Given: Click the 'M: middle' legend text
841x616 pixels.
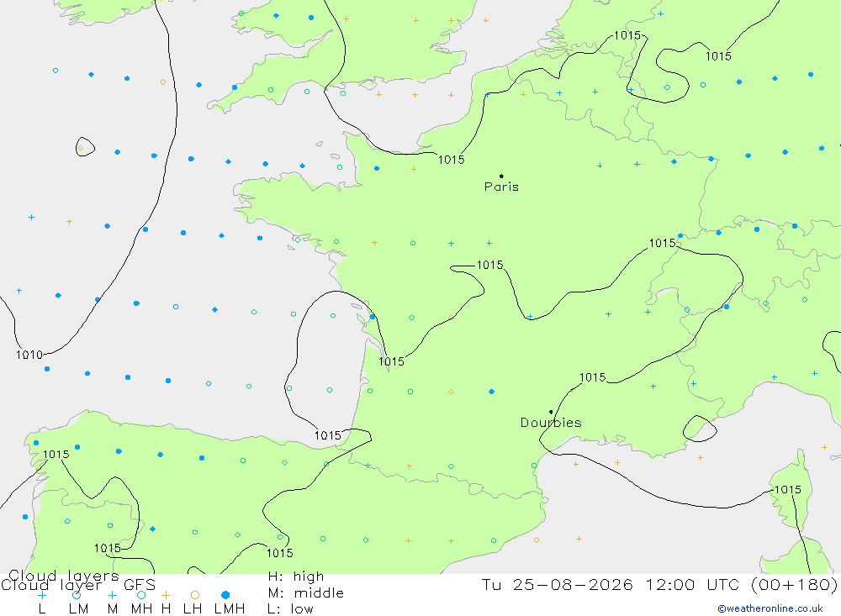Looking at the screenshot, I should coord(306,593).
